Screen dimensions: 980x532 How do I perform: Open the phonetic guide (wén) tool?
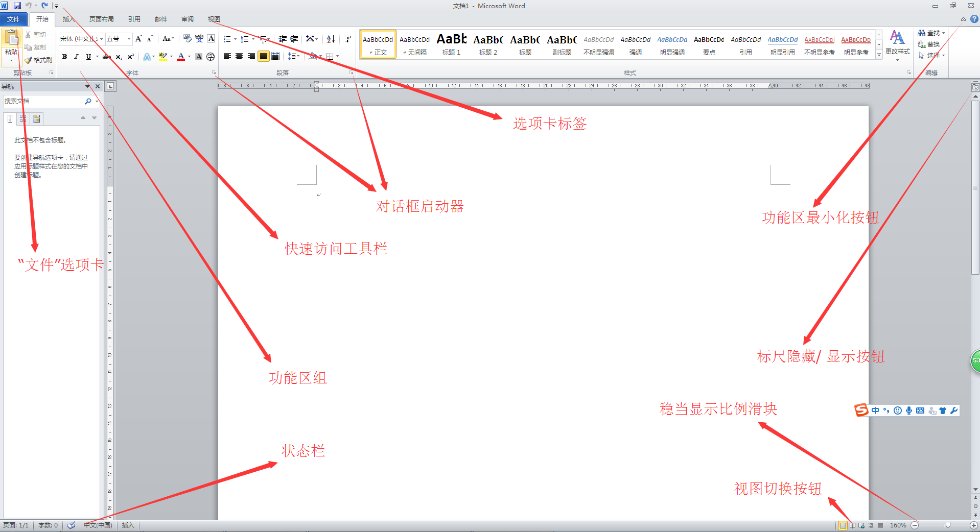[199, 39]
